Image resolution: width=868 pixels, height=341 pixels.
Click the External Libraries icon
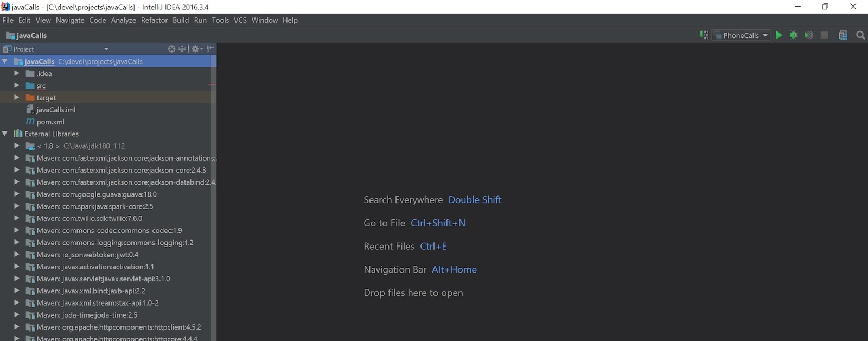pyautogui.click(x=18, y=134)
